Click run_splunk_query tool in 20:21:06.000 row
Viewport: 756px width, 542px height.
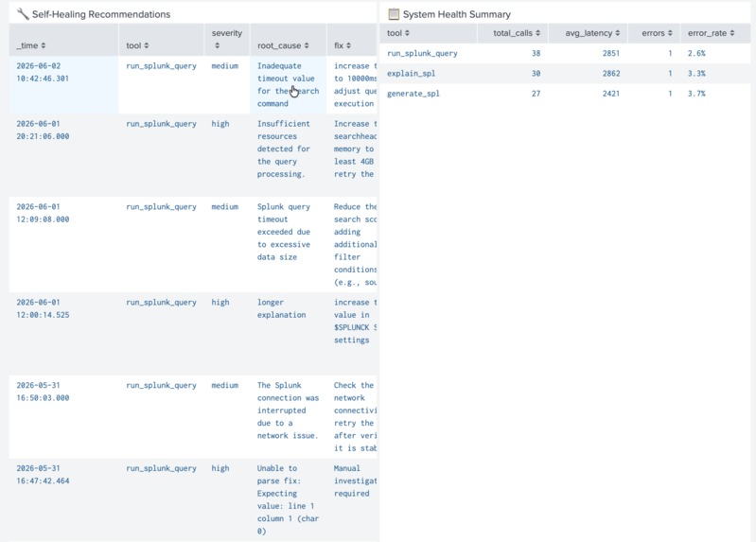[161, 124]
